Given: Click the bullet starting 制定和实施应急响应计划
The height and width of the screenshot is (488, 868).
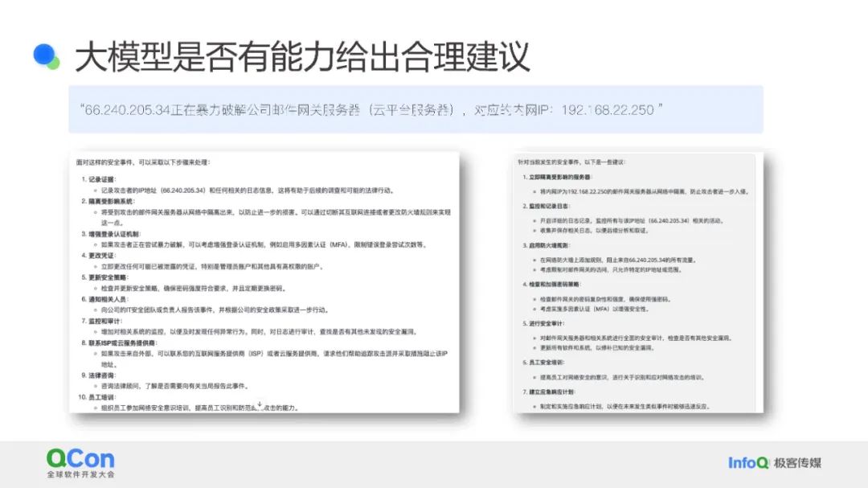Looking at the screenshot, I should click(x=625, y=406).
